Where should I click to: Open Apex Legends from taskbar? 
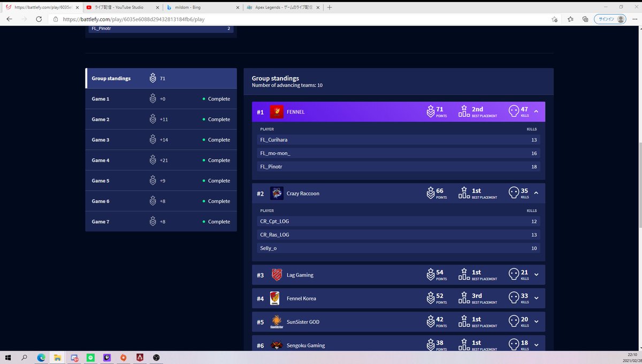[140, 358]
